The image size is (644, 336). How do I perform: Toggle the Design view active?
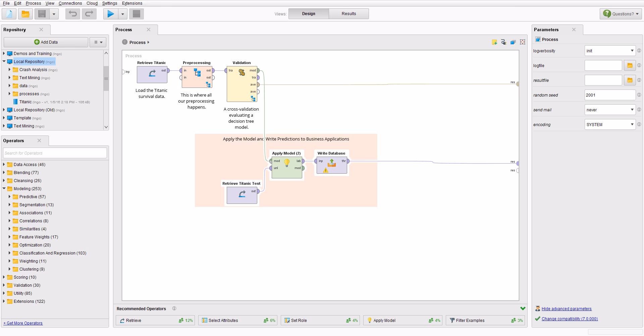pos(308,13)
